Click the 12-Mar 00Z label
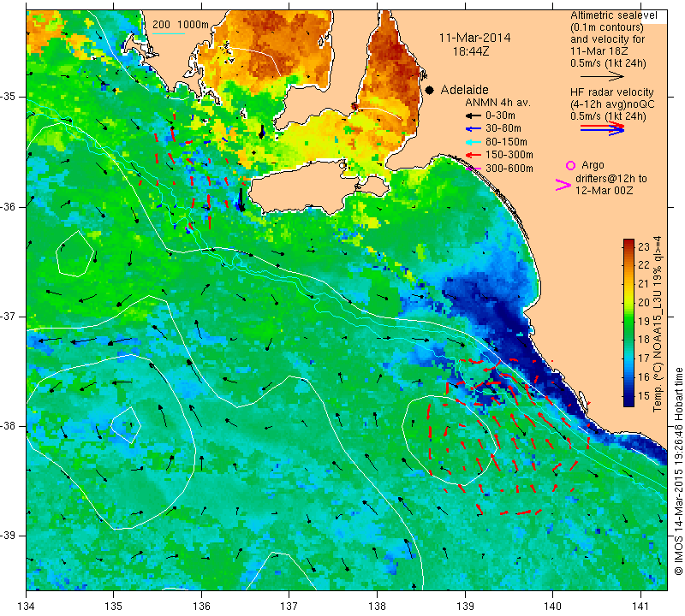685x616 pixels. pos(604,191)
